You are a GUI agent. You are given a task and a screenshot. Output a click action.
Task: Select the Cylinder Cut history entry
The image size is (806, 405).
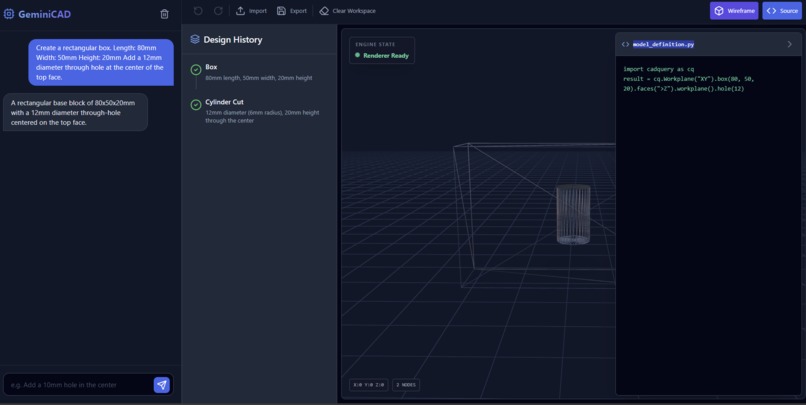(x=259, y=111)
